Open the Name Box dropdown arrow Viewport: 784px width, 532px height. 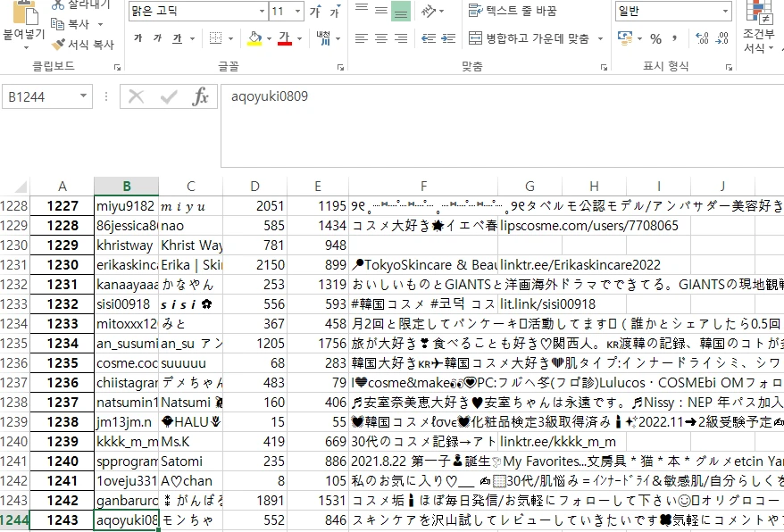tap(84, 96)
